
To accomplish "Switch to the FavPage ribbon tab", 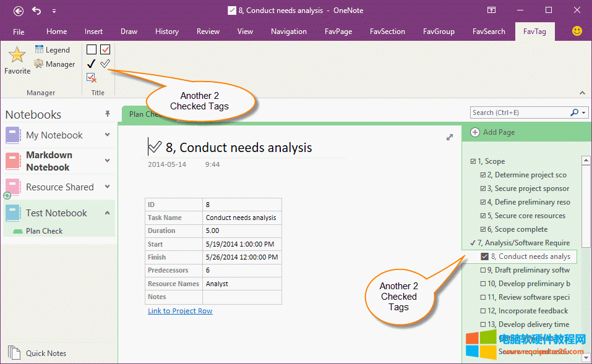I will coord(335,32).
